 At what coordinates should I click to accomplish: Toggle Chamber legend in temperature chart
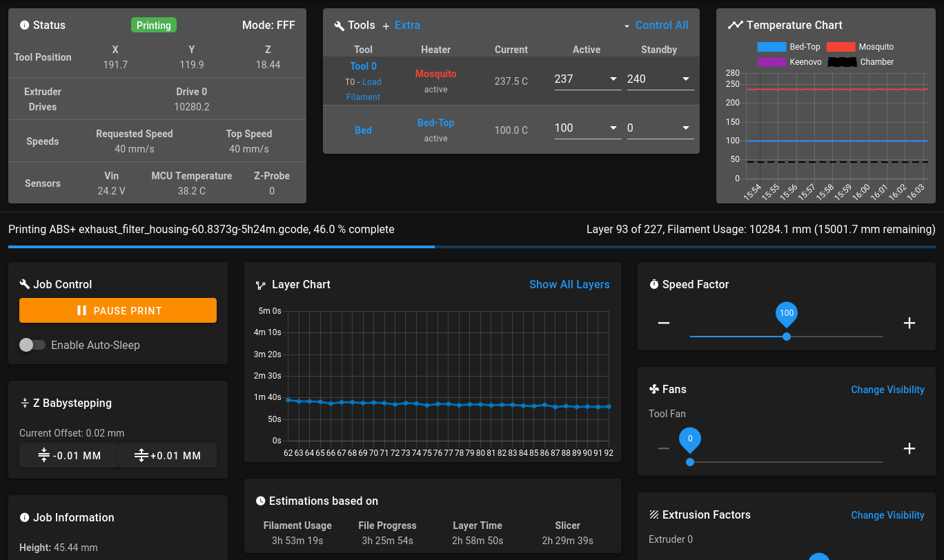point(861,62)
